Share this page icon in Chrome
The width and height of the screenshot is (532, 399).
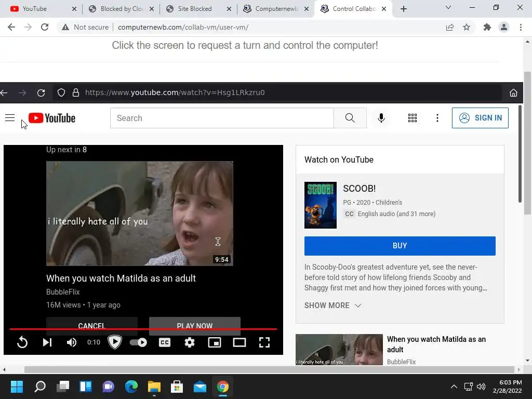(x=450, y=27)
